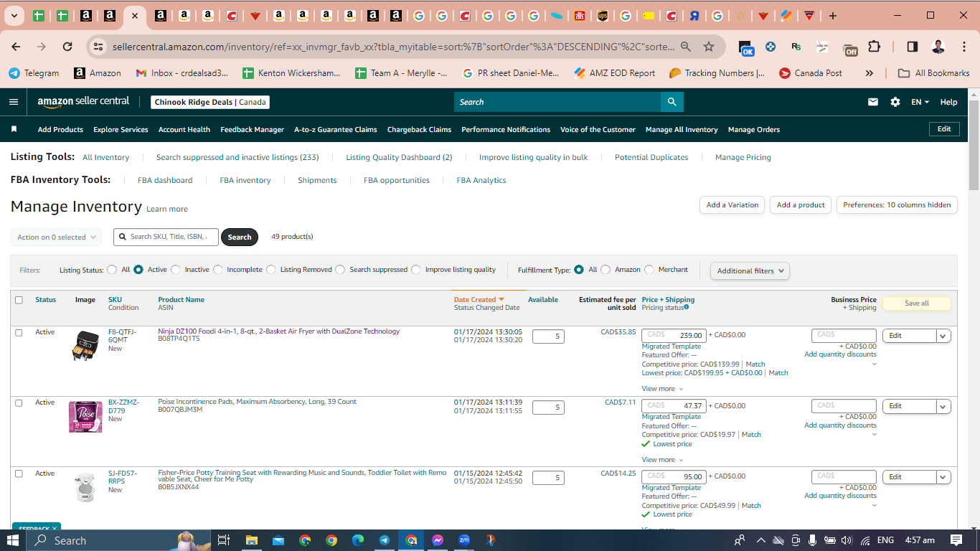Screen dimensions: 980x551
Task: Open the Ninja air fryer product thumbnail
Action: pyautogui.click(x=85, y=345)
